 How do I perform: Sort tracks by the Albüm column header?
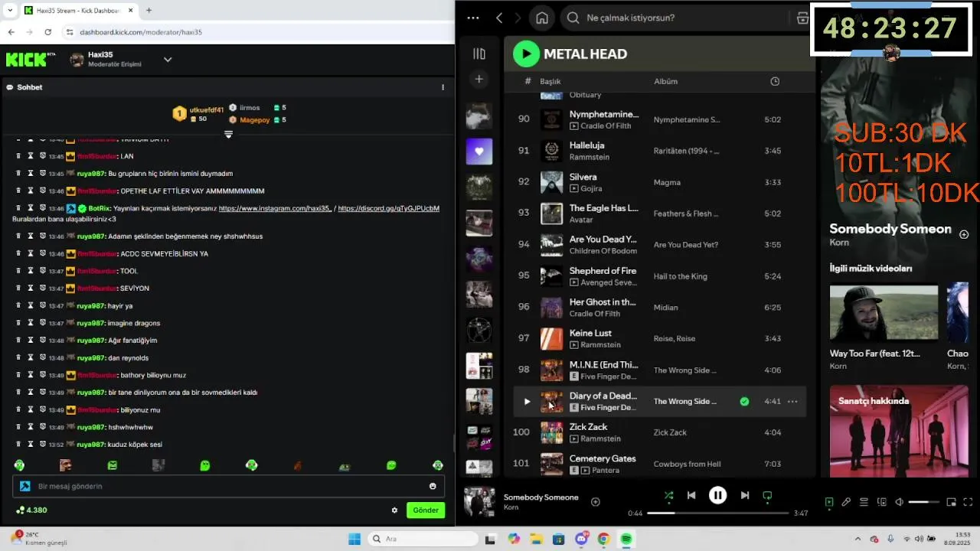[665, 81]
